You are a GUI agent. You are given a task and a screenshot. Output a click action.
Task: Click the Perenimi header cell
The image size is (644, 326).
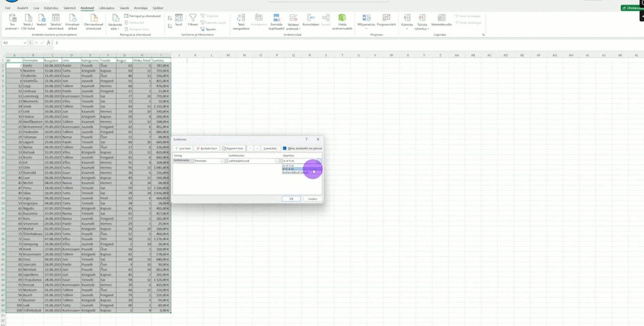pyautogui.click(x=33, y=61)
